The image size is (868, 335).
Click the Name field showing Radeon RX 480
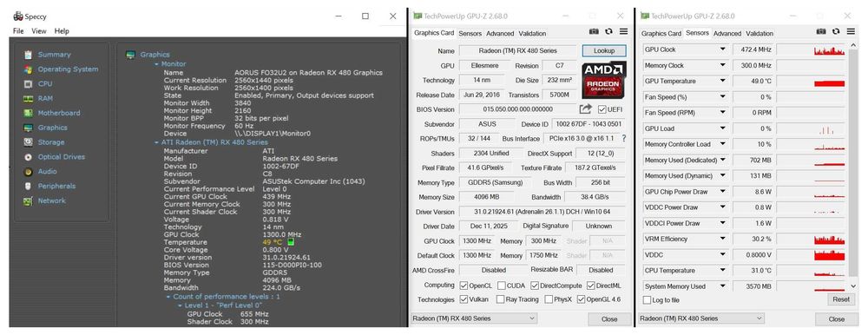pos(517,50)
